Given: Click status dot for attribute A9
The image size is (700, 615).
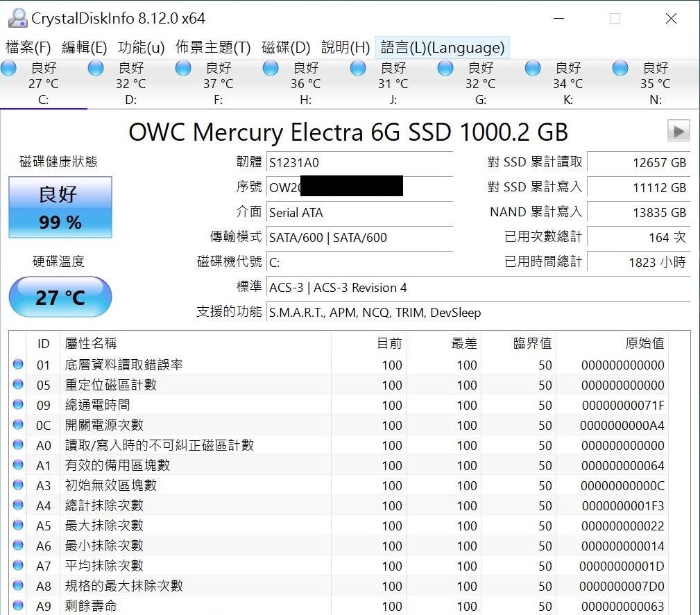Looking at the screenshot, I should (x=18, y=605).
